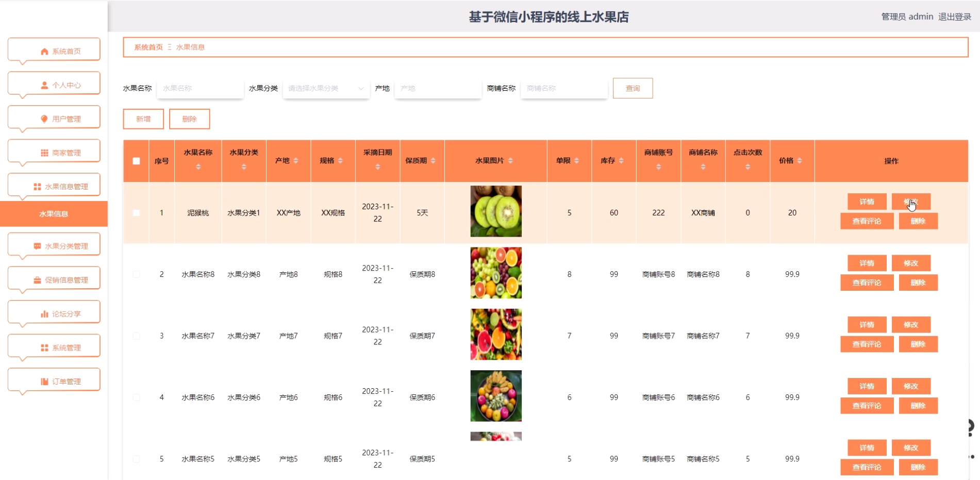
Task: Open 系统首页 home icon in sidebar
Action: (x=44, y=52)
